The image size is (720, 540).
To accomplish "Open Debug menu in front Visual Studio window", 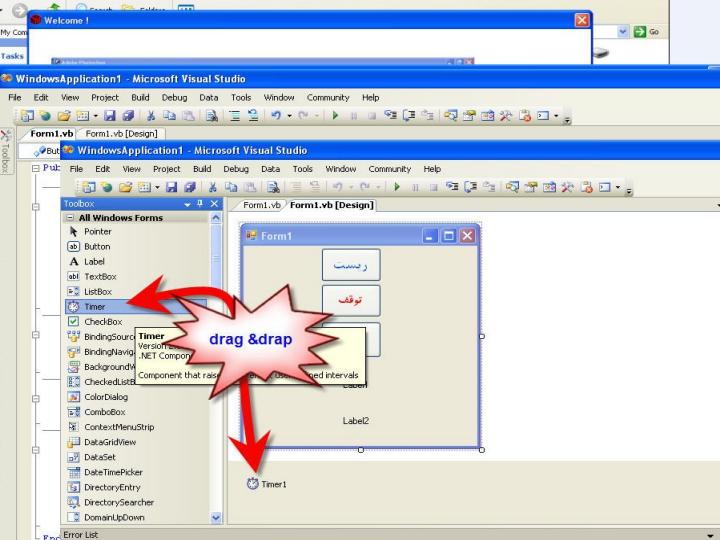I will [236, 169].
